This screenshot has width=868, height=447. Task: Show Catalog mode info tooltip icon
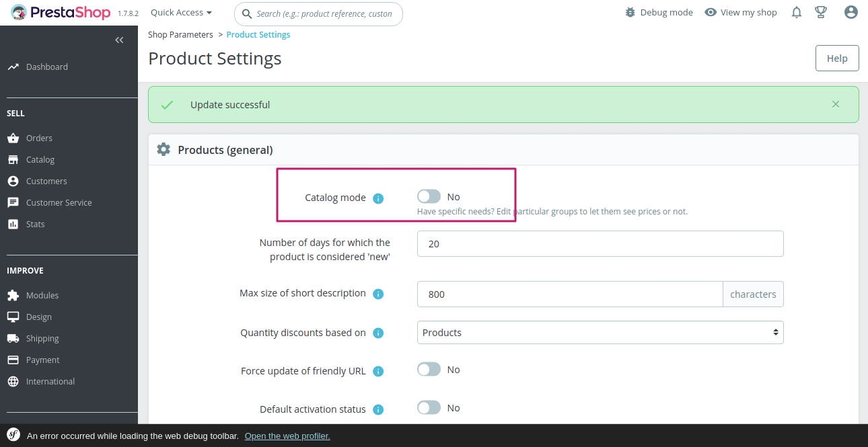[x=378, y=198]
